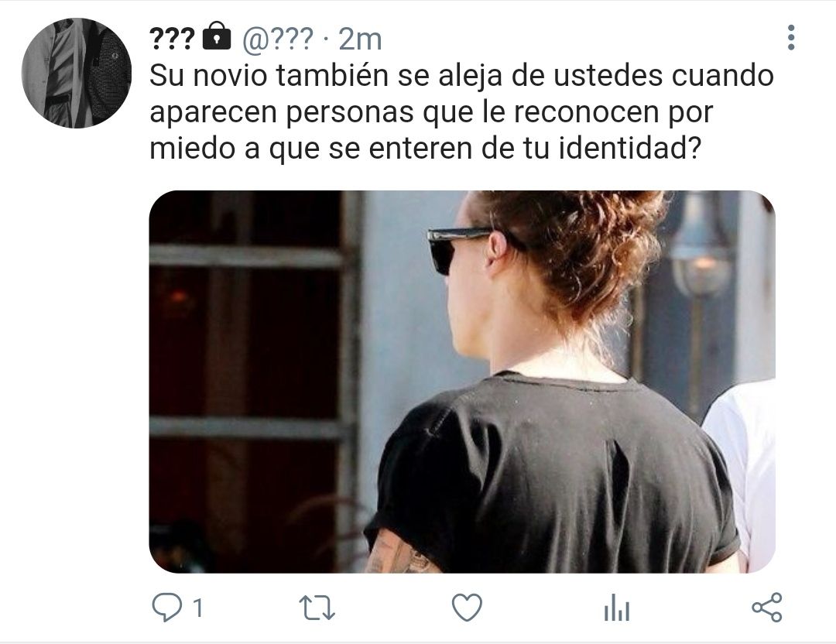View tweet analytics bar chart icon
This screenshot has width=836, height=644.
coord(617,608)
